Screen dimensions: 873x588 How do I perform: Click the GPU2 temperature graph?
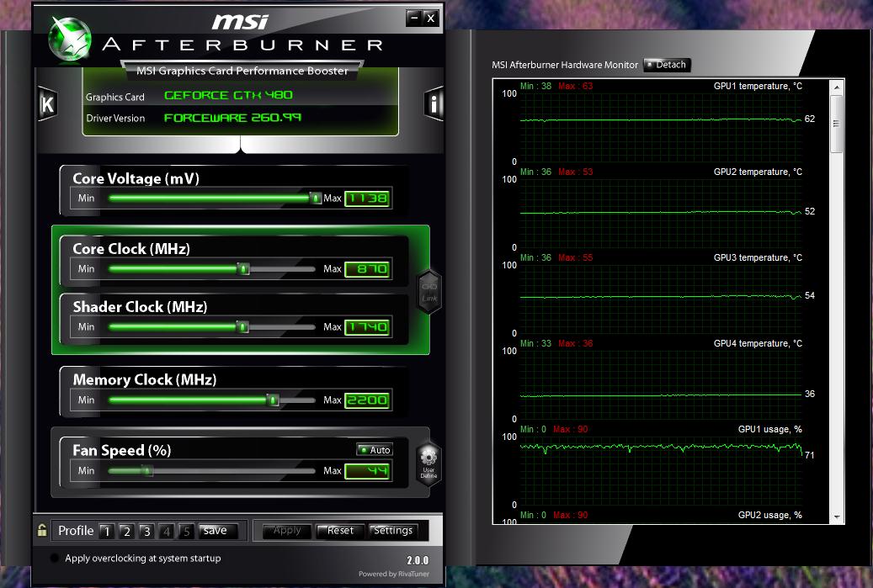click(x=661, y=213)
